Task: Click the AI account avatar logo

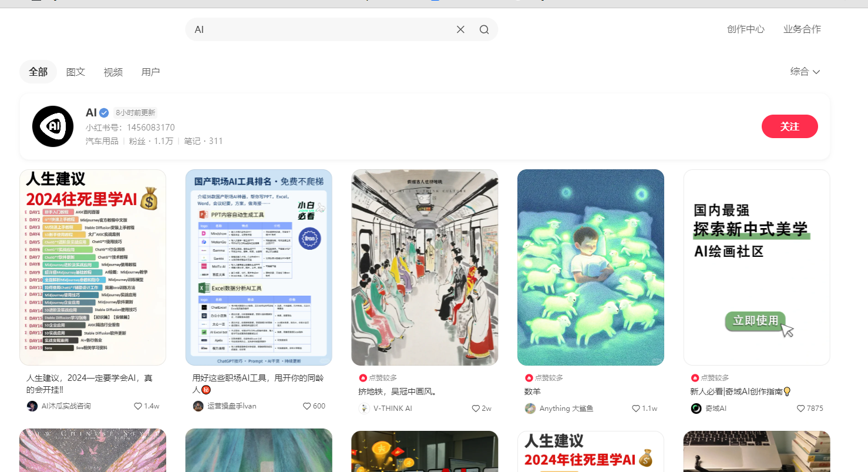Action: (53, 126)
